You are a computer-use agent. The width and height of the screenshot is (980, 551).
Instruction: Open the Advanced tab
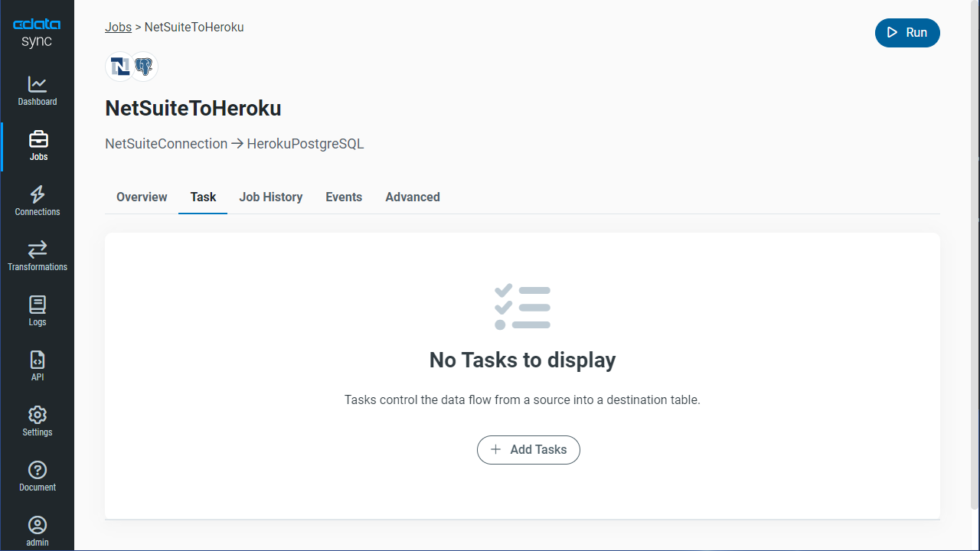[413, 197]
